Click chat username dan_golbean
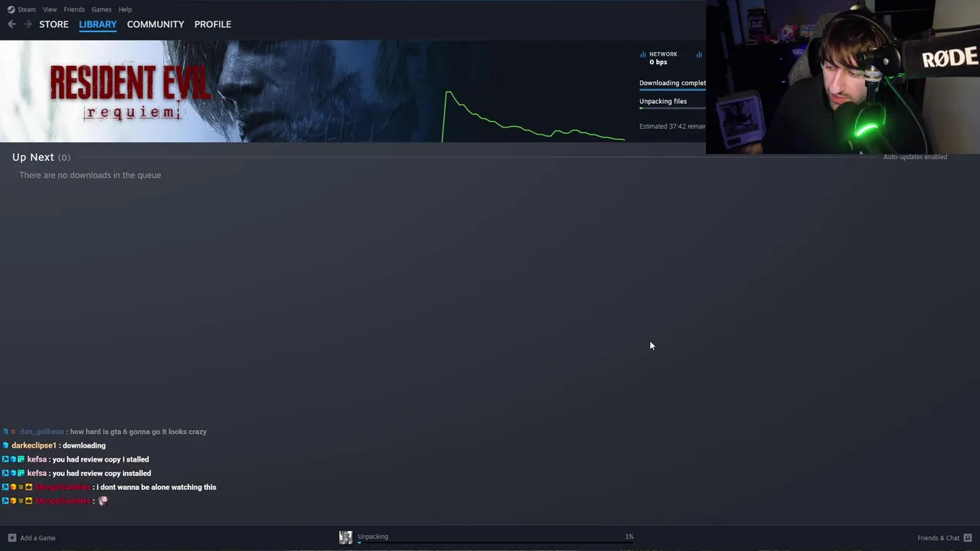Image resolution: width=980 pixels, height=551 pixels. pyautogui.click(x=41, y=432)
